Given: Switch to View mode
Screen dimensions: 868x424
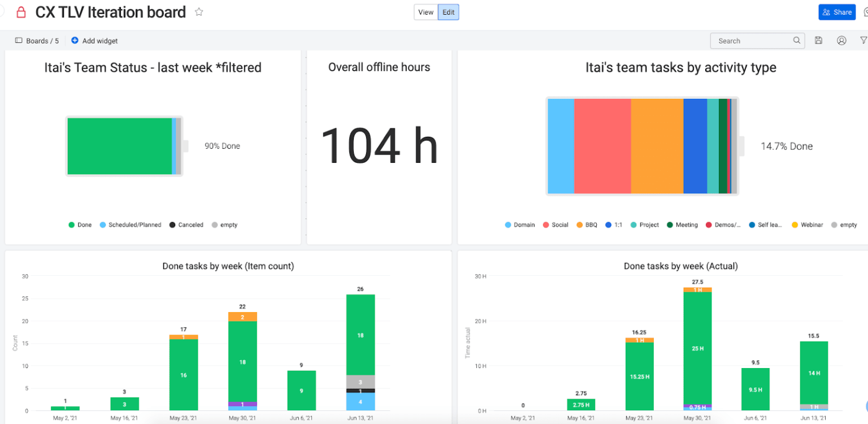Looking at the screenshot, I should point(426,12).
